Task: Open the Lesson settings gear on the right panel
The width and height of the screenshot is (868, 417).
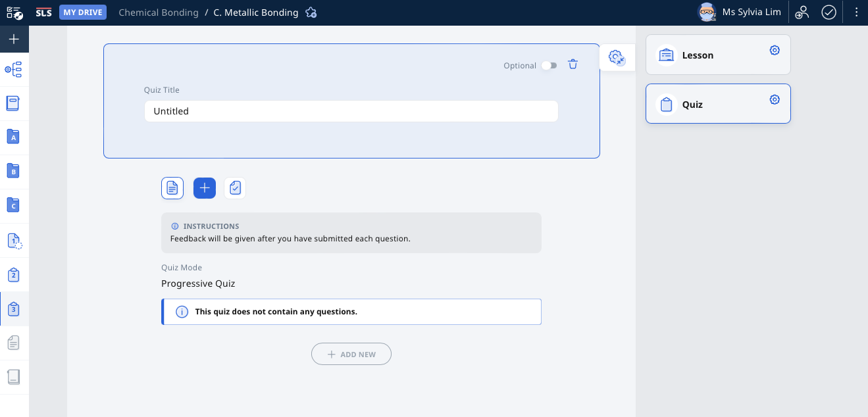Action: click(x=775, y=49)
